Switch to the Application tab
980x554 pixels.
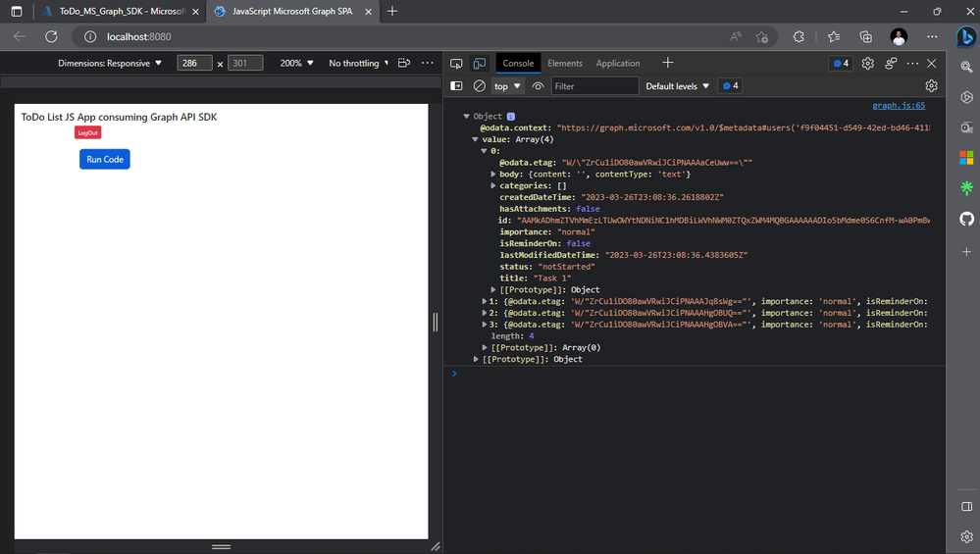pos(617,63)
